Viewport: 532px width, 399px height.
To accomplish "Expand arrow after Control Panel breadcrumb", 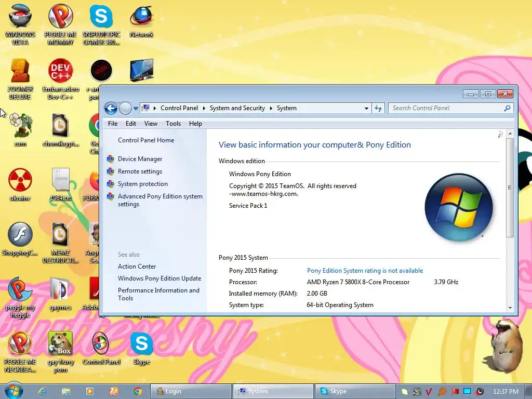I will point(204,108).
